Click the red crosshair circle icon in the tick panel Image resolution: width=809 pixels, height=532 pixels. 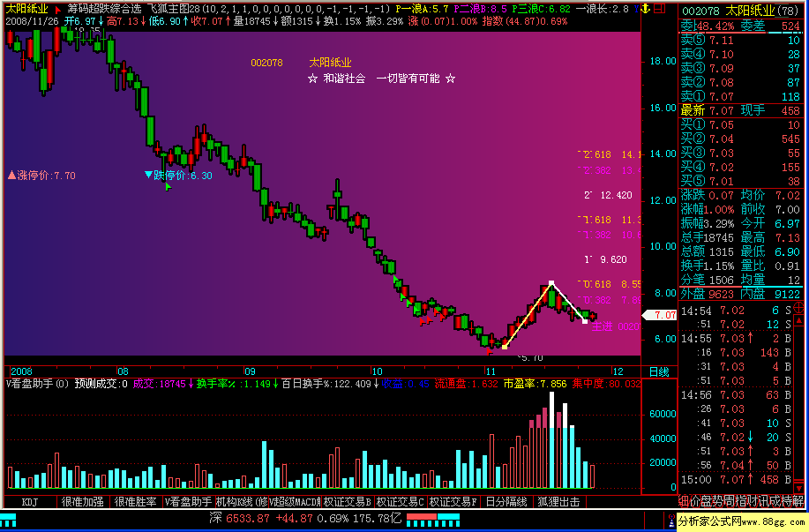coord(798,308)
